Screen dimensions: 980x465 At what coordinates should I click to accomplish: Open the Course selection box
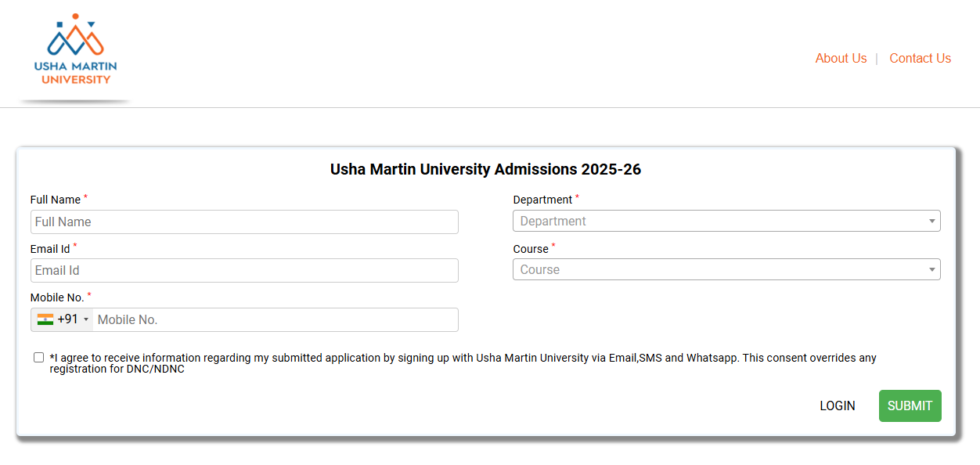(x=726, y=270)
